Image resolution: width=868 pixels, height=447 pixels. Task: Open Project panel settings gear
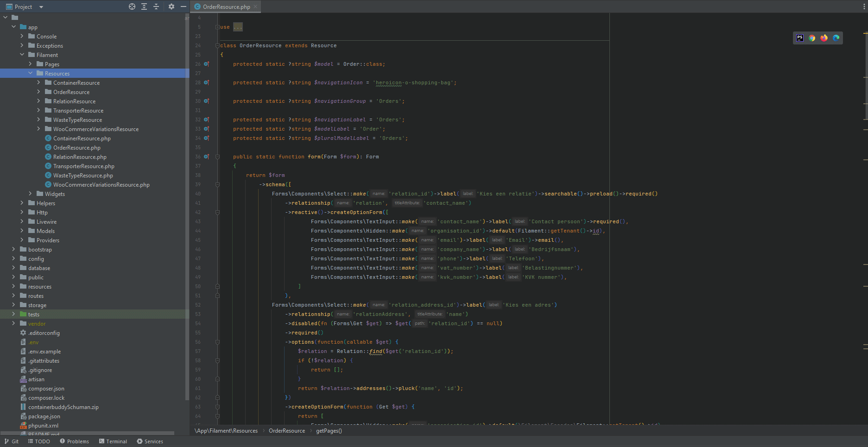pyautogui.click(x=171, y=6)
